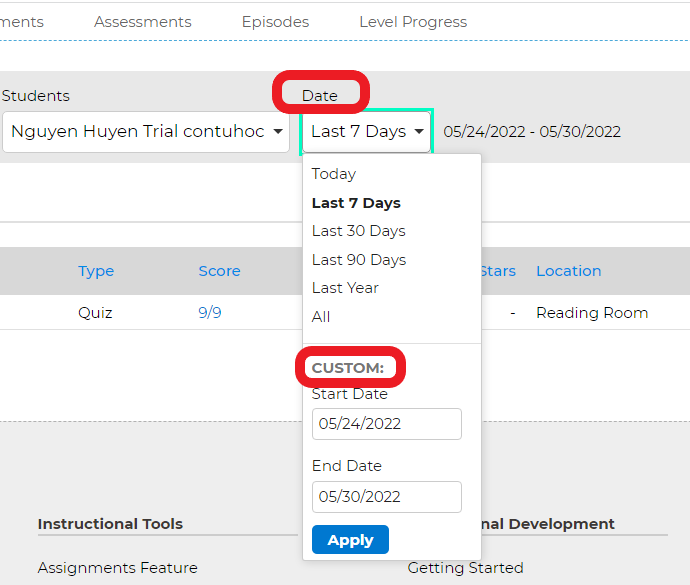Viewport: 690px width, 585px height.
Task: Sort by the Location column header
Action: tap(568, 271)
